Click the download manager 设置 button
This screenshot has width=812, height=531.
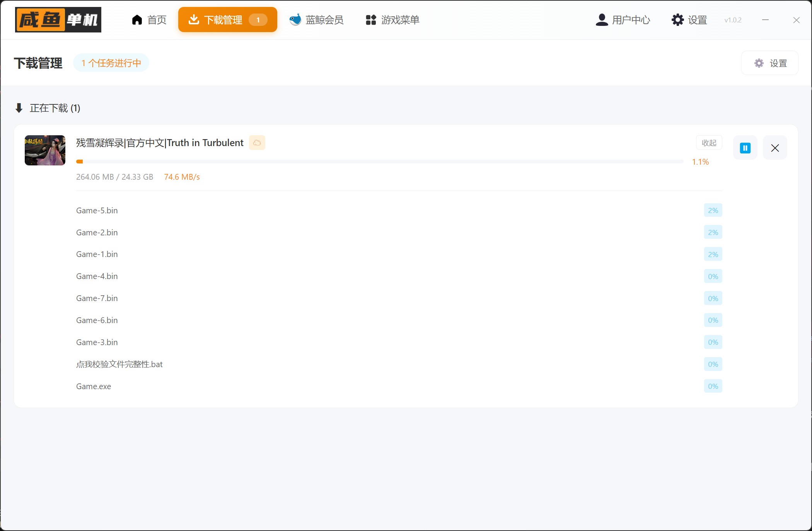click(770, 63)
